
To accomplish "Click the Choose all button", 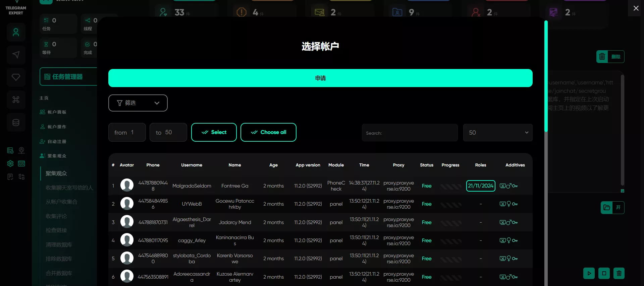I will (x=268, y=132).
